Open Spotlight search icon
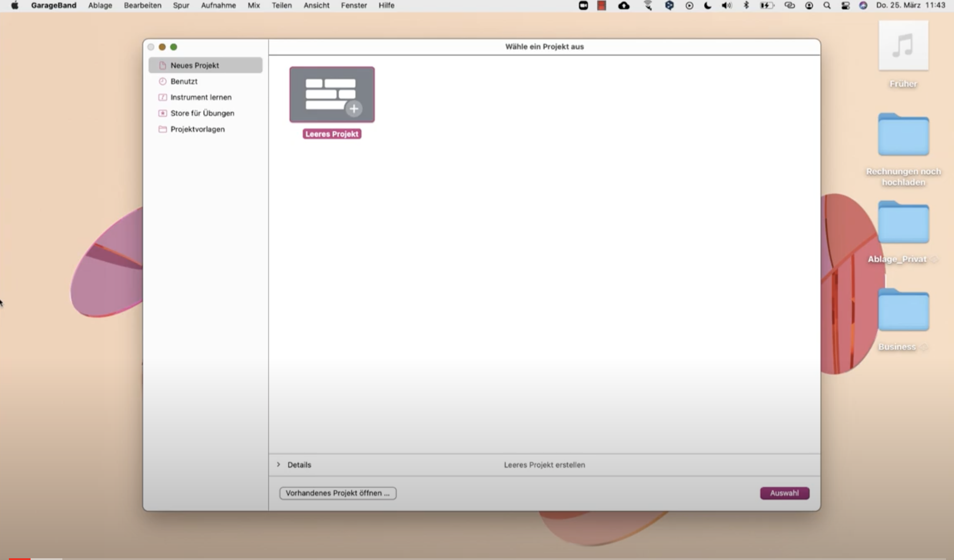Screen dimensions: 954x560 pyautogui.click(x=827, y=5)
